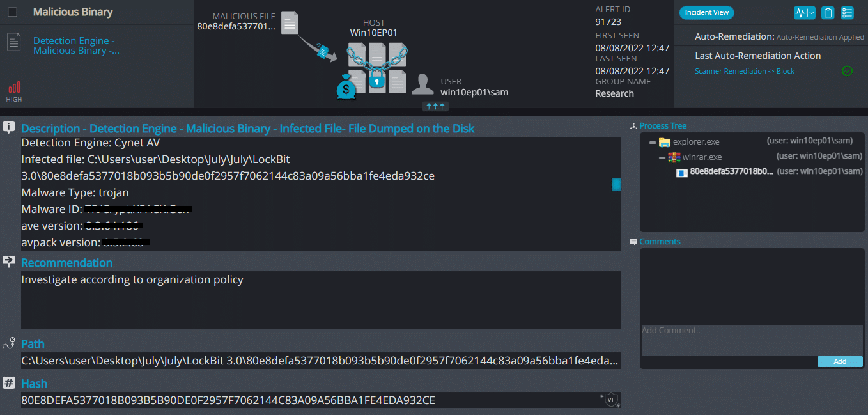Collapse the winrar.exe process node
The width and height of the screenshot is (868, 415).
[662, 157]
